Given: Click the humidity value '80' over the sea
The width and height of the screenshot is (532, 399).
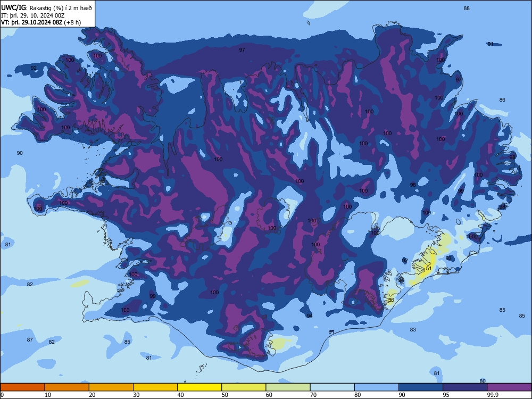Looking at the screenshot, I should point(483,381).
